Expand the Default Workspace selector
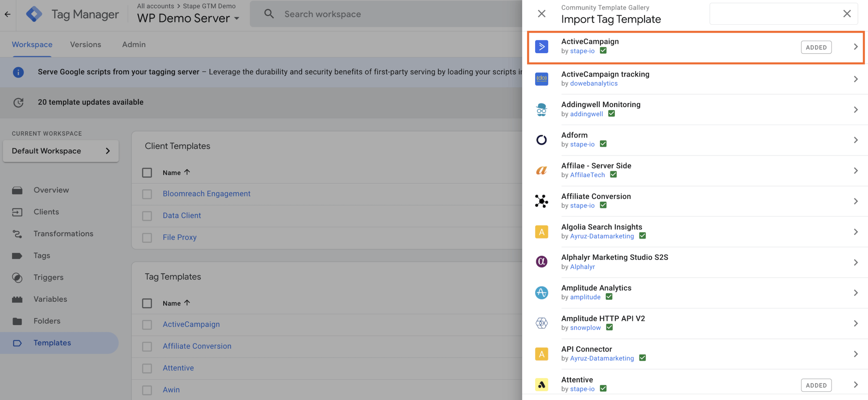 click(61, 151)
